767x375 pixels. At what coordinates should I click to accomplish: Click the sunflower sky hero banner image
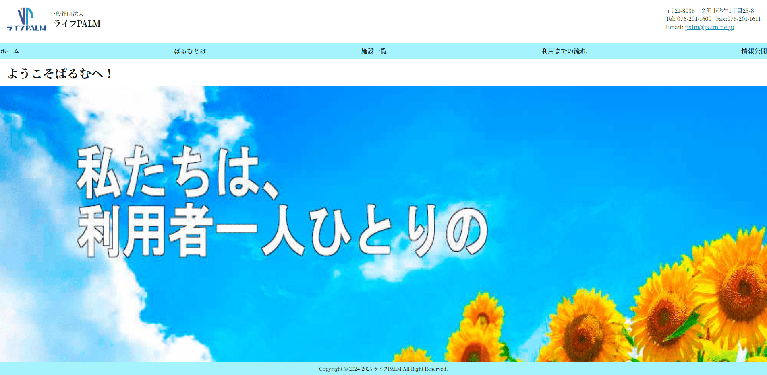tap(384, 224)
